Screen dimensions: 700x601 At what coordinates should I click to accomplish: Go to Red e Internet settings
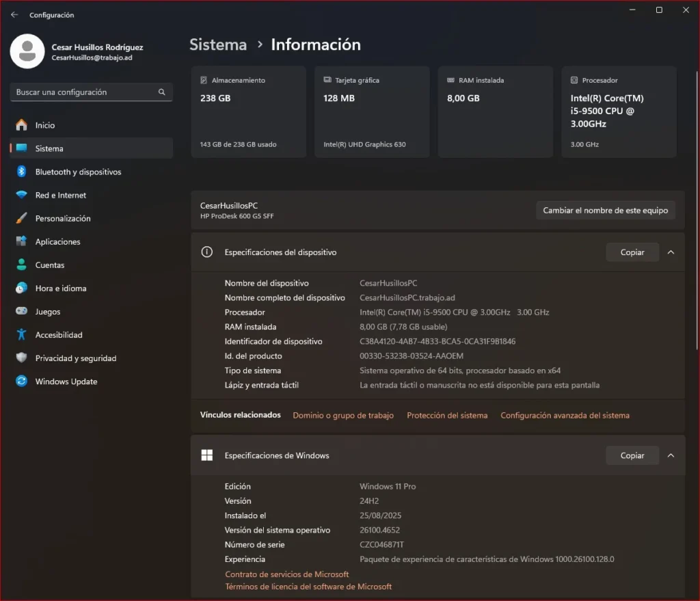click(91, 195)
